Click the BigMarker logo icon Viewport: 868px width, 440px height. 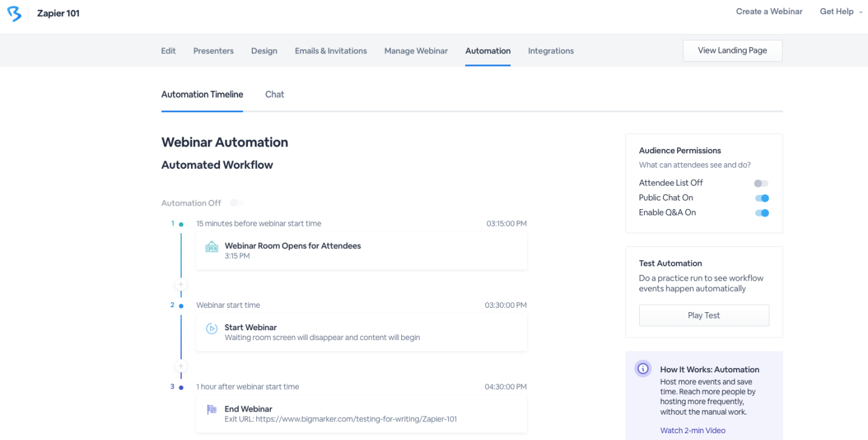point(14,13)
